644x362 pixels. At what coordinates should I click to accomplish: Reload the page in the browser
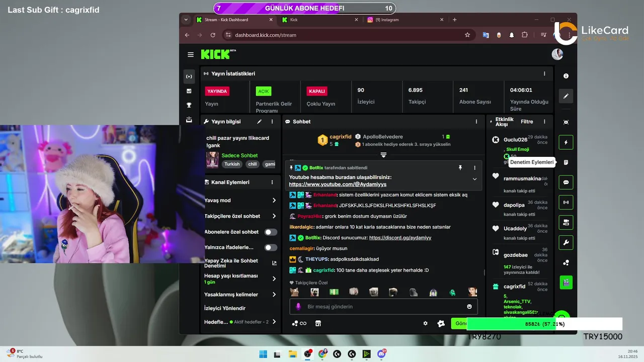[x=213, y=35]
